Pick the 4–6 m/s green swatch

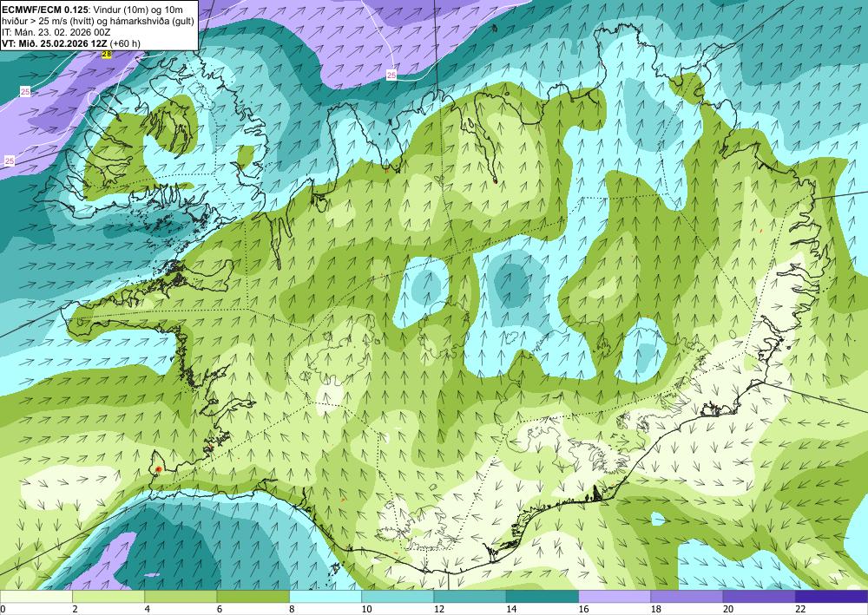click(x=181, y=596)
